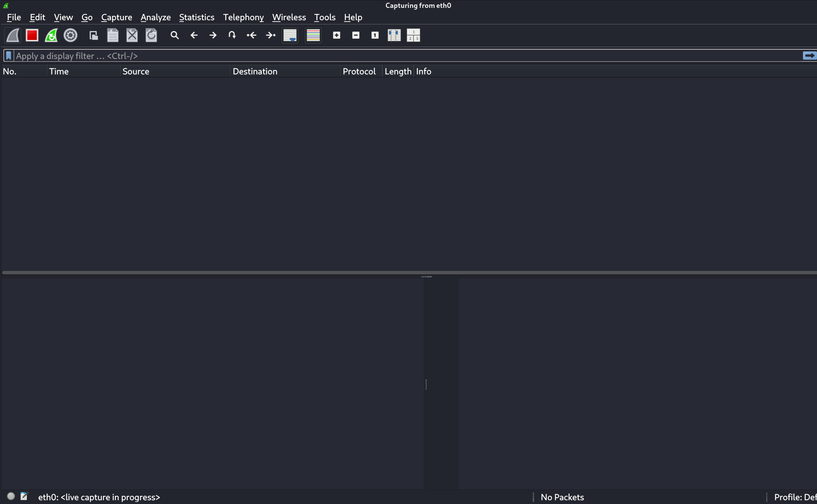
Task: Open the Tools menu
Action: click(325, 17)
